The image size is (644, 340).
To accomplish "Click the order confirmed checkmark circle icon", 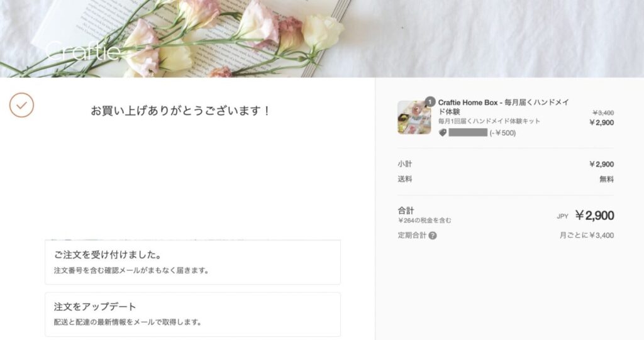I will (22, 105).
